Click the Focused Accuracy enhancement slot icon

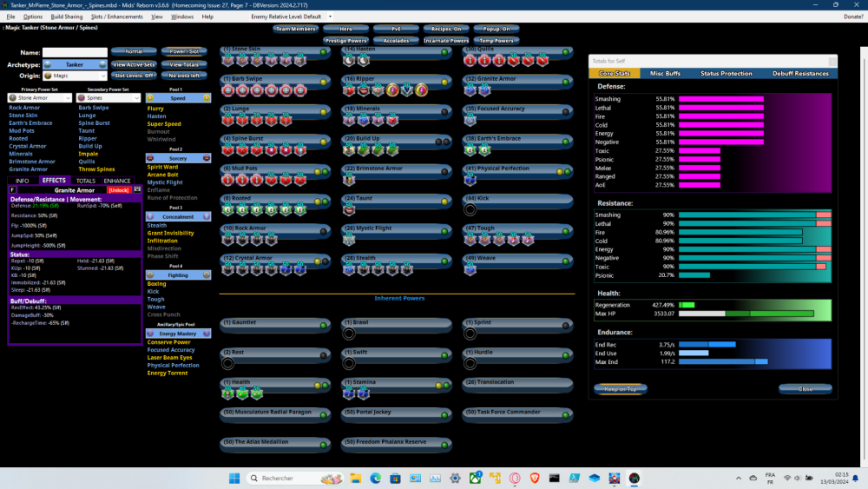coord(470,120)
